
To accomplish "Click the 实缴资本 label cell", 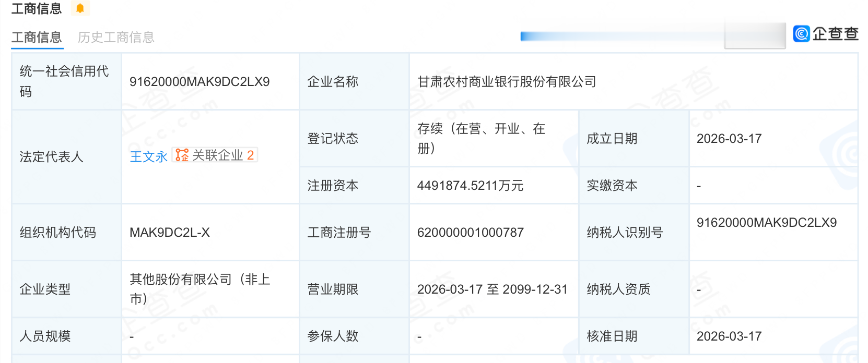I will [634, 185].
